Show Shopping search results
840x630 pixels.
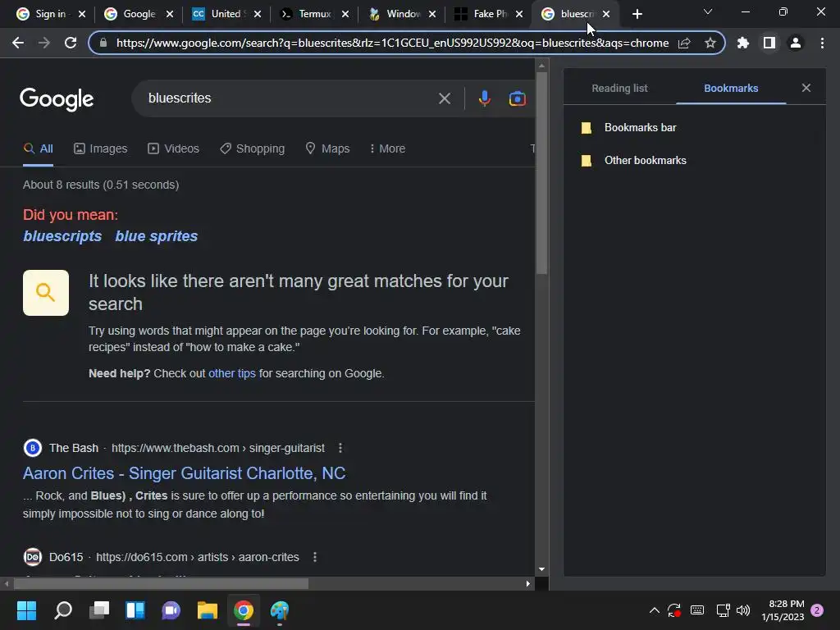tap(253, 148)
